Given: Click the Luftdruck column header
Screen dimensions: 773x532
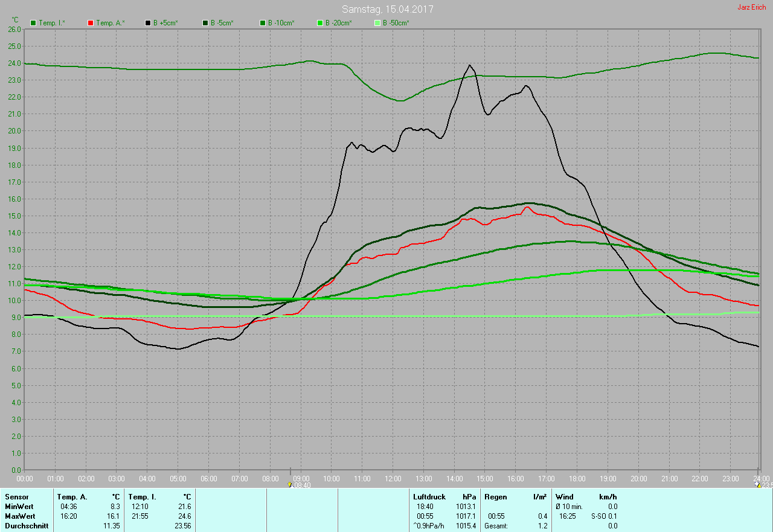Looking at the screenshot, I should click(429, 497).
